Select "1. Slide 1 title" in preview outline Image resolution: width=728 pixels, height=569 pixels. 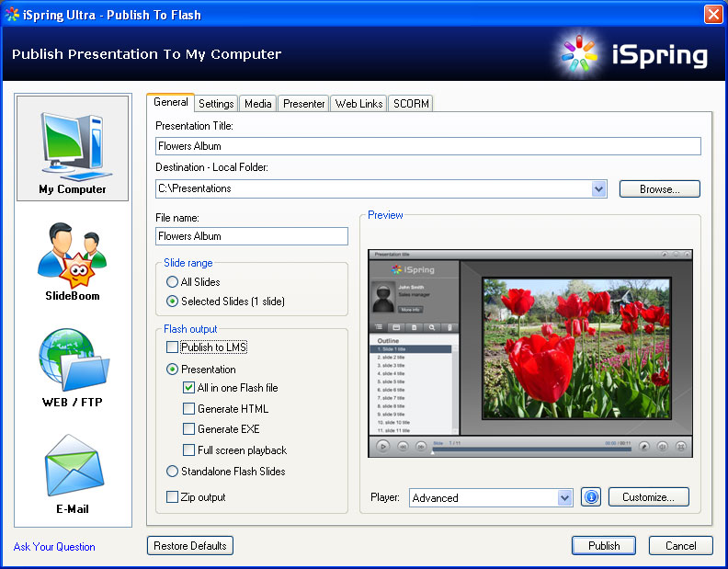pyautogui.click(x=411, y=348)
